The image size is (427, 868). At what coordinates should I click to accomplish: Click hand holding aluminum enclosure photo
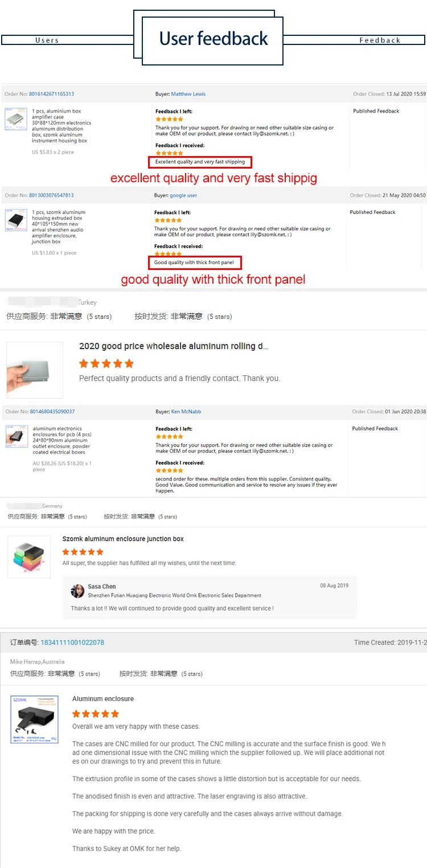pos(35,370)
